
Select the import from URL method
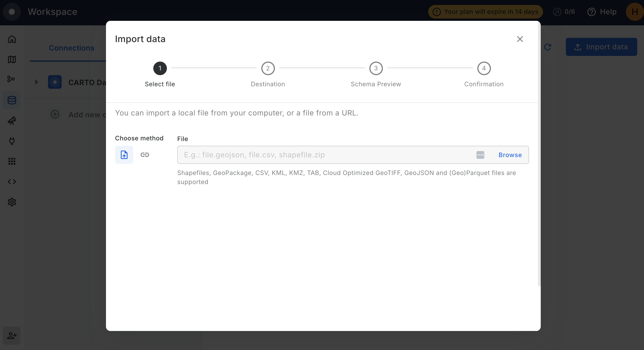click(x=145, y=154)
